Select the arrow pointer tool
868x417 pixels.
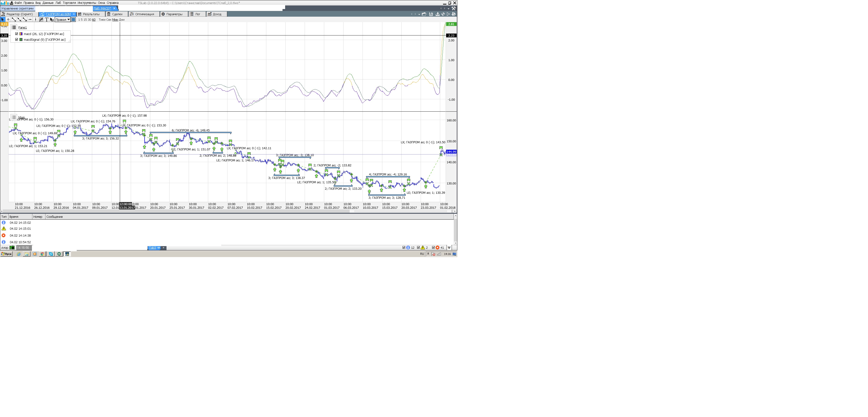[3, 20]
